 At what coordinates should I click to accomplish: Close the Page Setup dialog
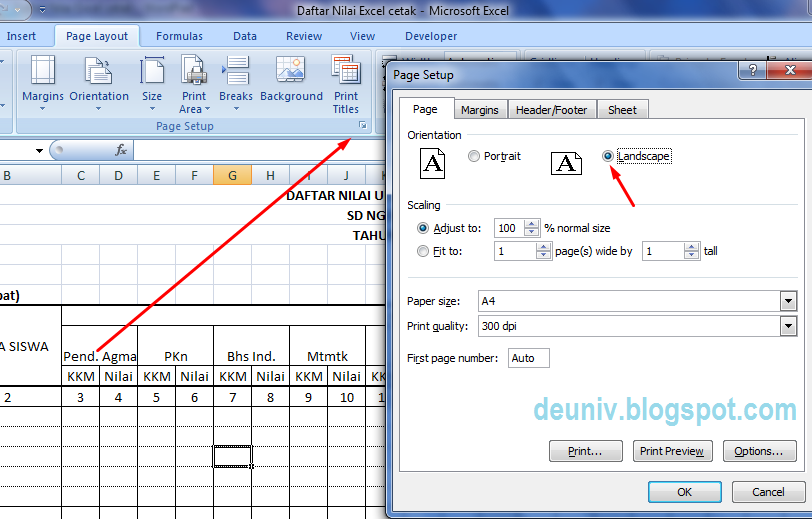790,70
